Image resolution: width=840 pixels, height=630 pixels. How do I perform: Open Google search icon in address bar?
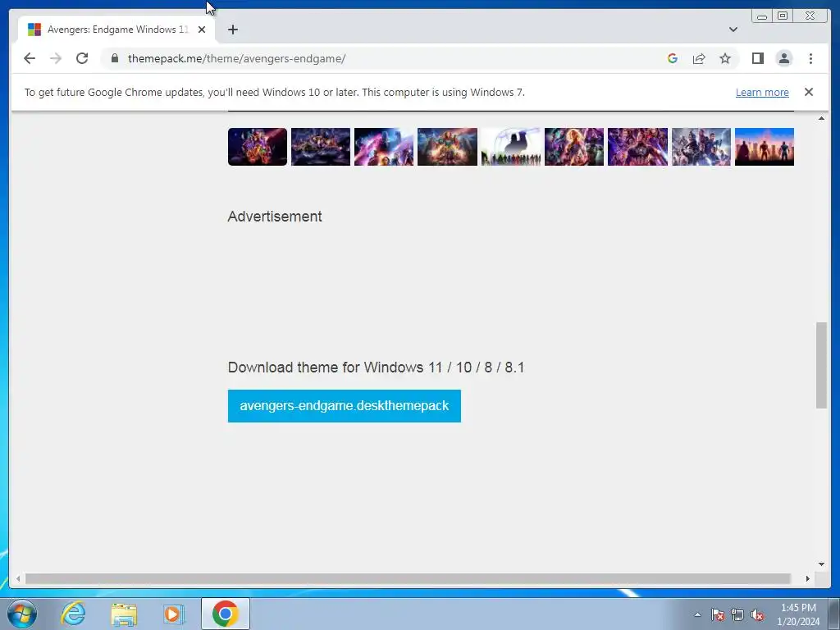tap(673, 58)
